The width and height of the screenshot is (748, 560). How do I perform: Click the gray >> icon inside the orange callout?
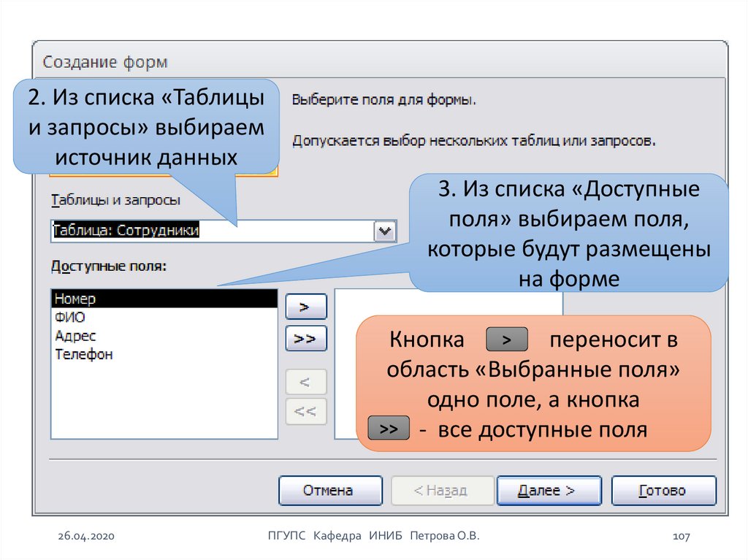388,429
